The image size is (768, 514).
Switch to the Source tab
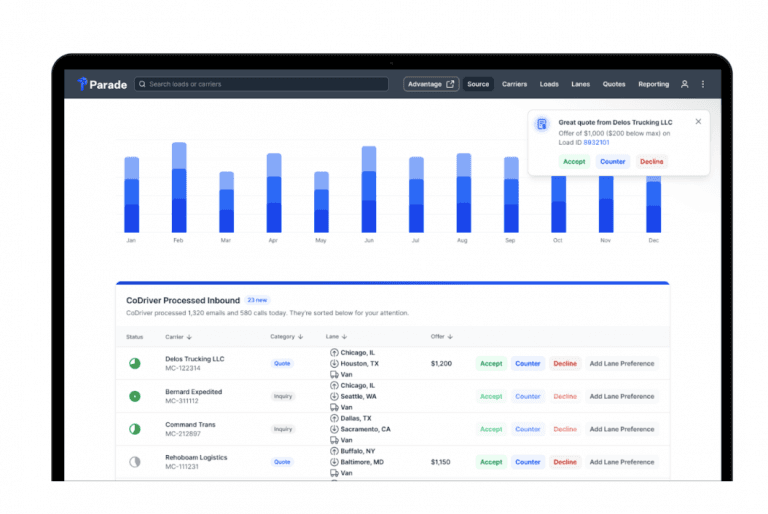click(x=478, y=84)
